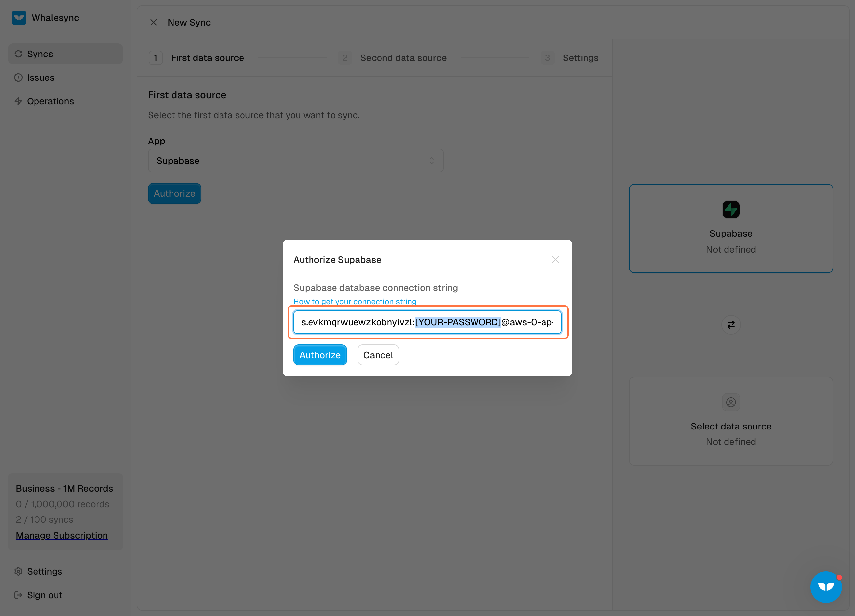Click the two-way sync arrows icon
855x616 pixels.
click(x=731, y=325)
